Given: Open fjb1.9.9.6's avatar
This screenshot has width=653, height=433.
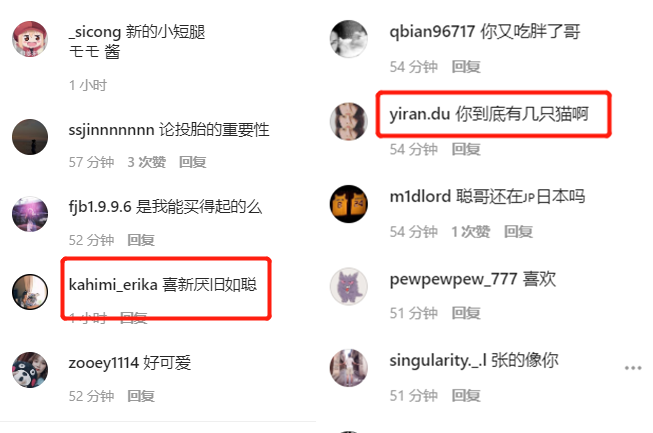Looking at the screenshot, I should pyautogui.click(x=30, y=214).
